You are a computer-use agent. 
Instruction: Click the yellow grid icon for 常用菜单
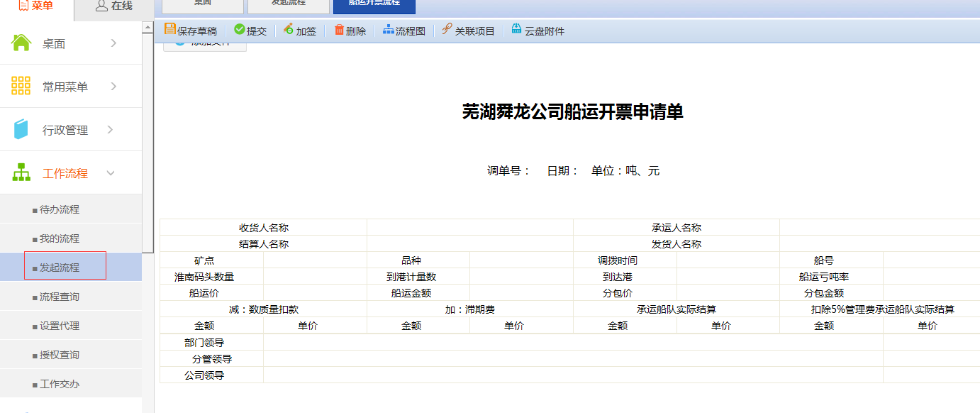pyautogui.click(x=21, y=86)
